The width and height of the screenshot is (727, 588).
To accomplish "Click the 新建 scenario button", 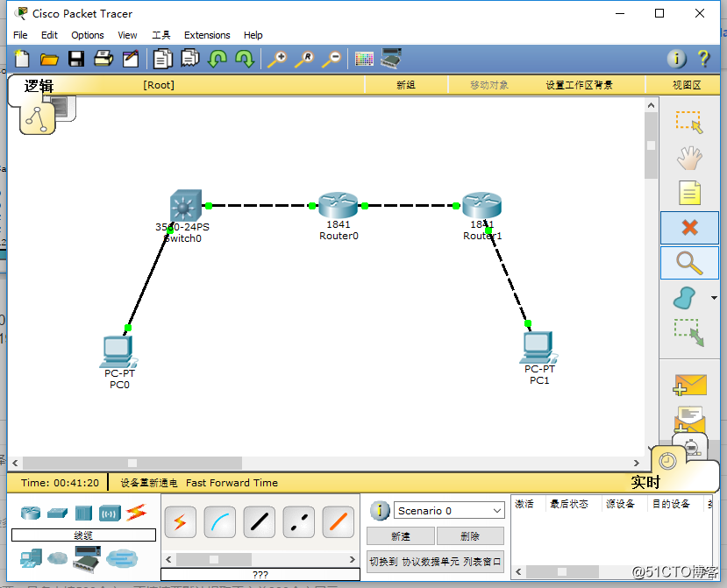I will [401, 536].
